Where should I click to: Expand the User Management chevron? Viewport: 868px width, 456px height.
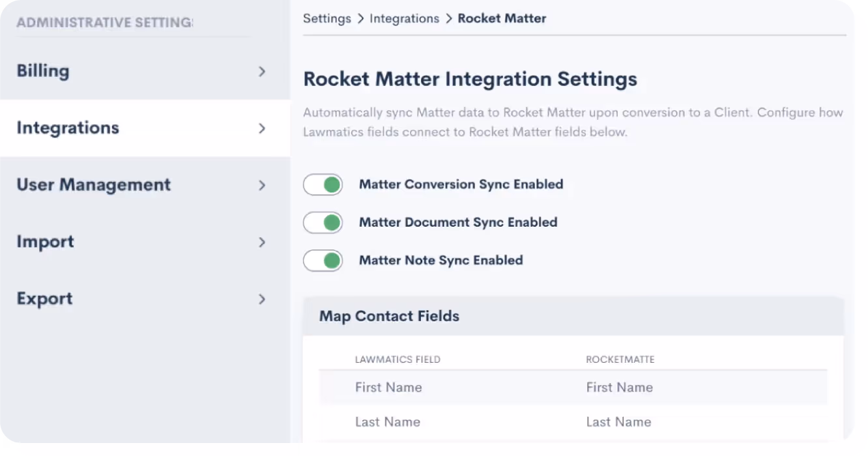[263, 186]
